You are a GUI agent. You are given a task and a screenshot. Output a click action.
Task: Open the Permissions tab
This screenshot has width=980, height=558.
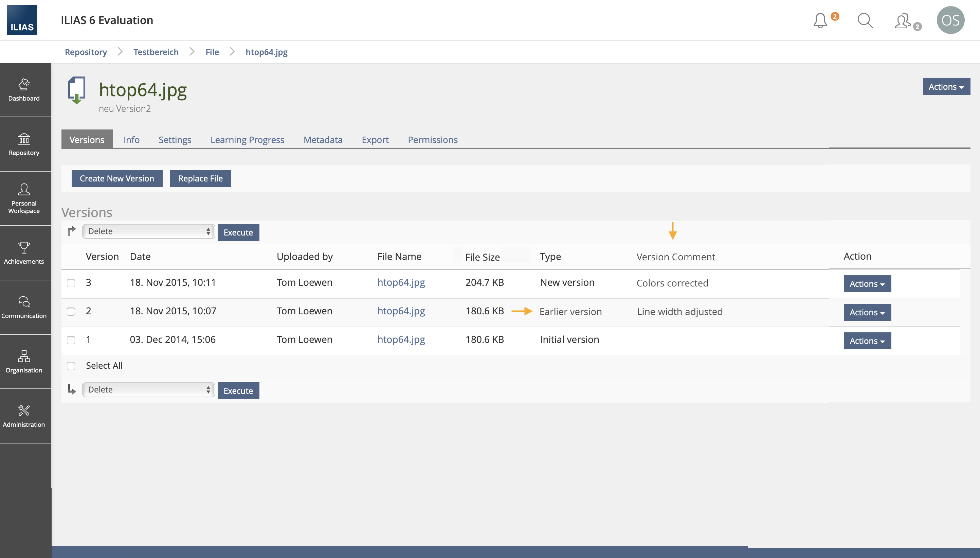(x=432, y=140)
